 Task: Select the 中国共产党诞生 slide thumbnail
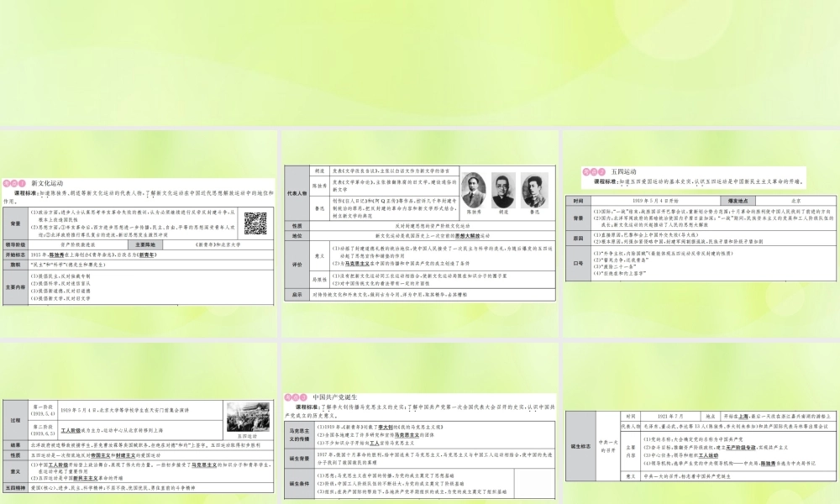tap(419, 423)
